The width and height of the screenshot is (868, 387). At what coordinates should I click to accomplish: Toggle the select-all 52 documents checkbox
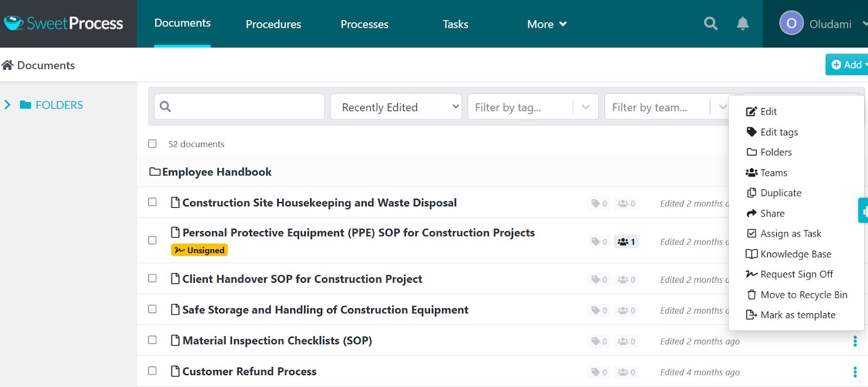click(x=152, y=144)
